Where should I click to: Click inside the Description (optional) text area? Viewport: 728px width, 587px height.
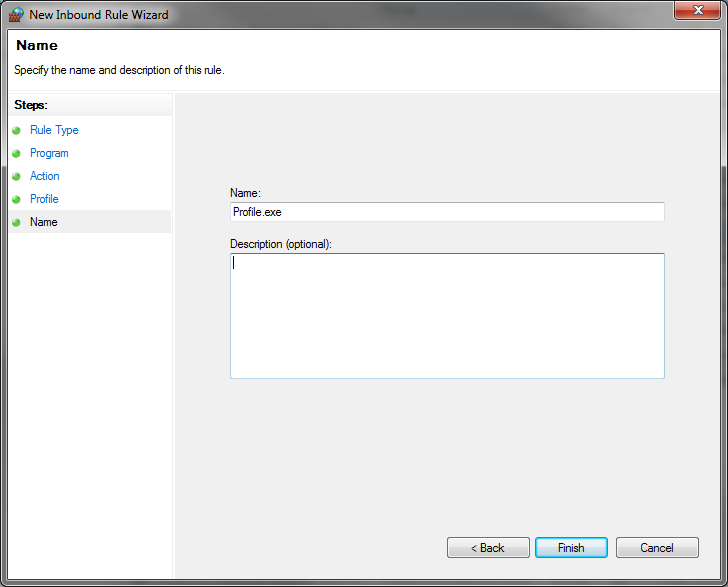447,316
